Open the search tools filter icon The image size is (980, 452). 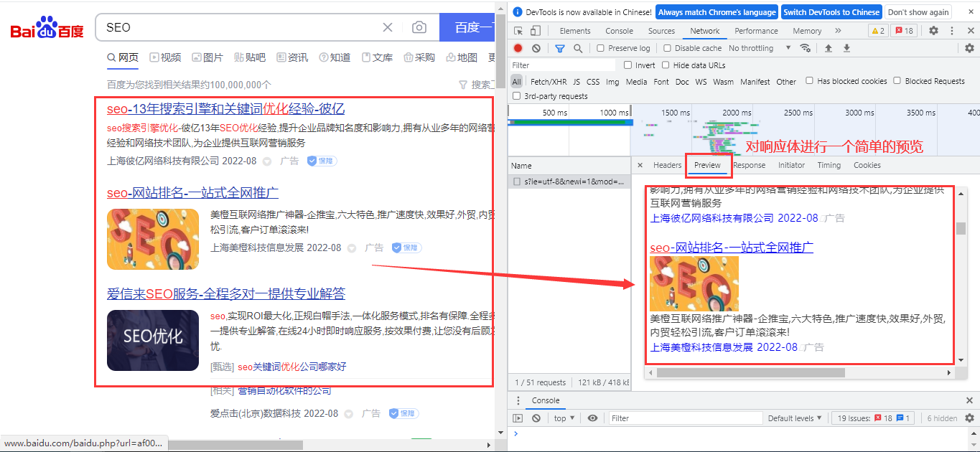tap(463, 85)
